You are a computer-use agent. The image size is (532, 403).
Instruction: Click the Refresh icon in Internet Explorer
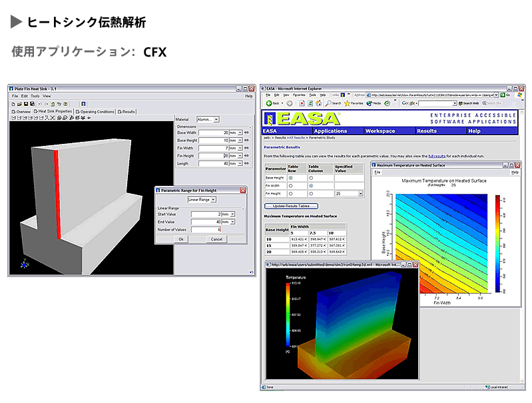pos(310,103)
